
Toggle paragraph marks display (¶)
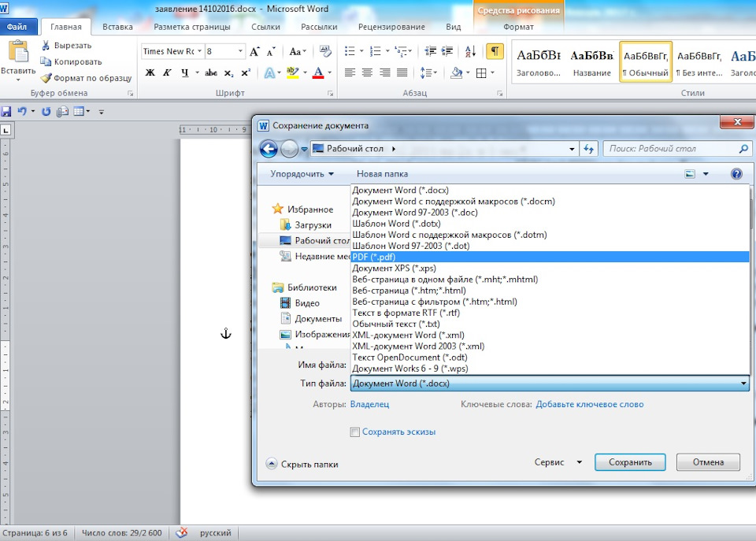tap(495, 51)
